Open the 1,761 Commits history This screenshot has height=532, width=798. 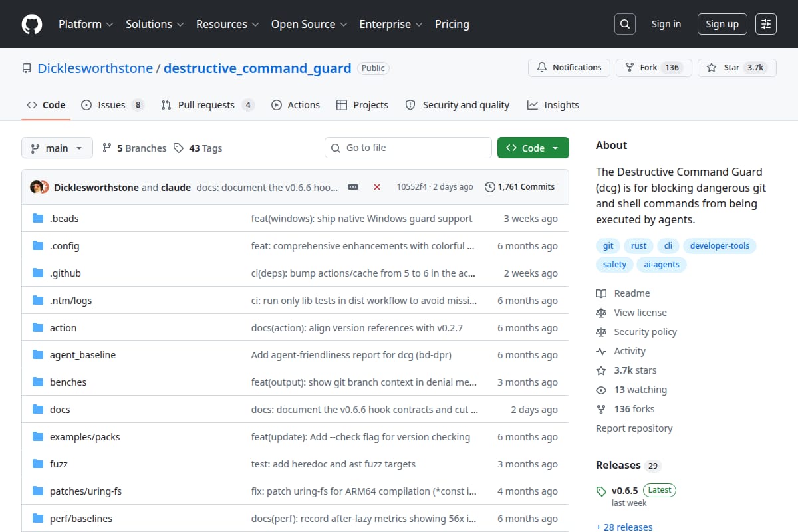(520, 187)
